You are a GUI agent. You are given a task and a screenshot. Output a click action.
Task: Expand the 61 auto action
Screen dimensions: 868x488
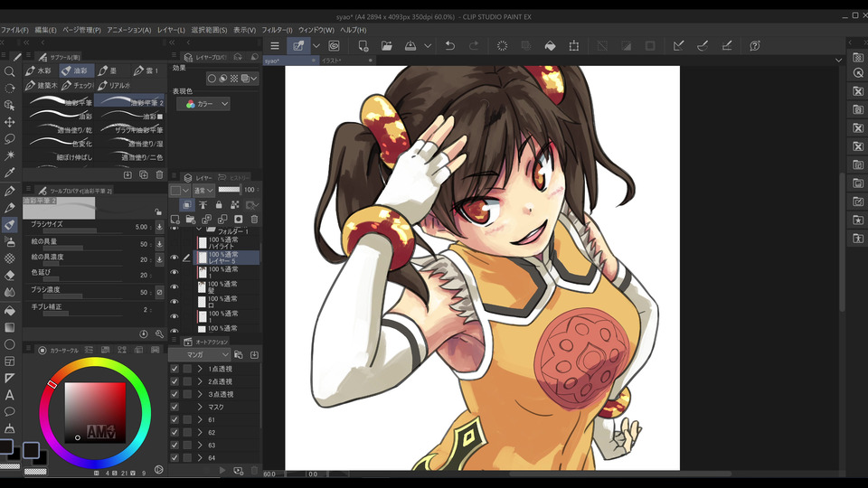[x=200, y=419]
